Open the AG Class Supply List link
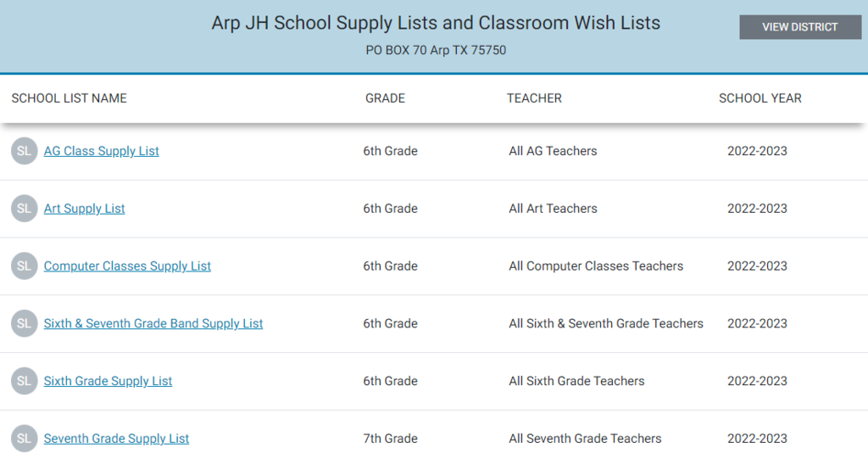Screen dimensions: 868x453 [102, 151]
